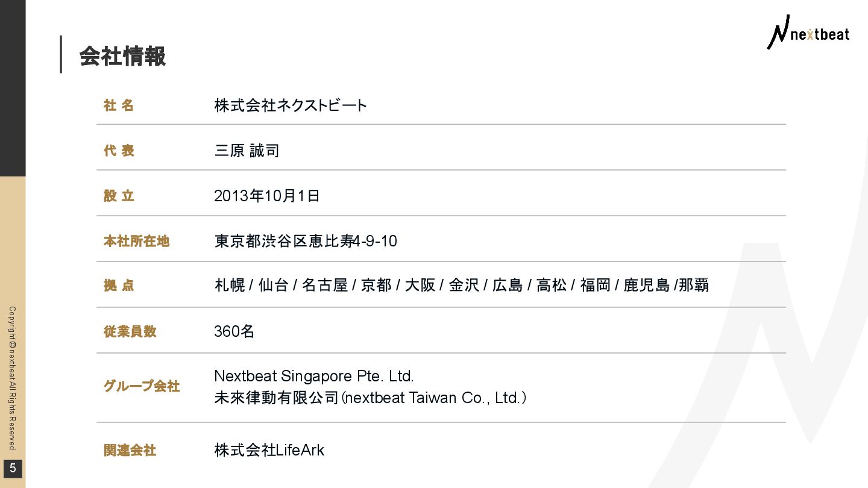Click 那覇 in the locations list
Screen dimensions: 868x488
pos(694,286)
